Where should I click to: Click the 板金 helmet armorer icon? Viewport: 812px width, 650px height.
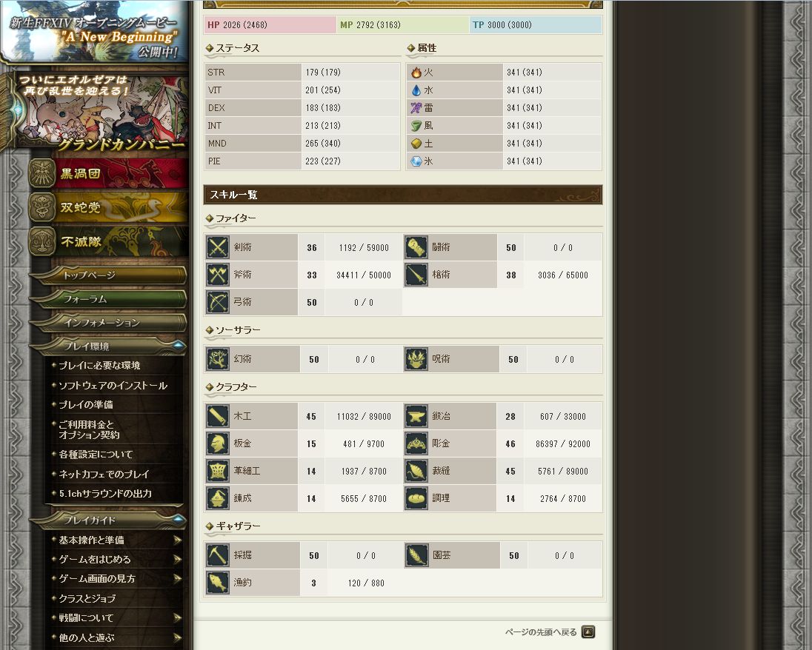pyautogui.click(x=218, y=443)
